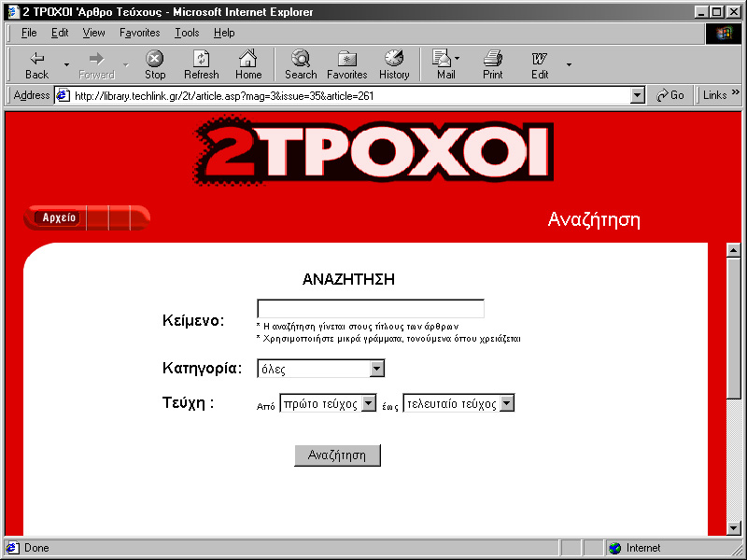Open the address bar URL dropdown
This screenshot has width=747, height=560.
pos(638,96)
